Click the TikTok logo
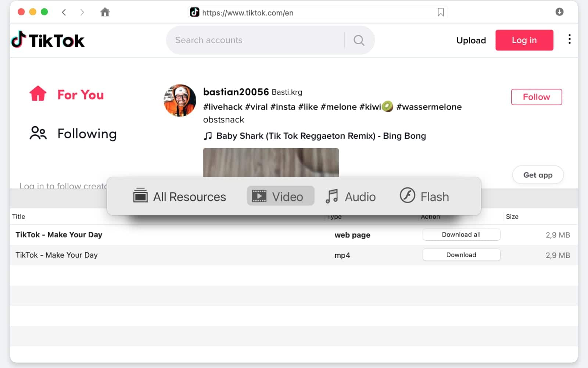The height and width of the screenshot is (368, 588). pos(48,40)
